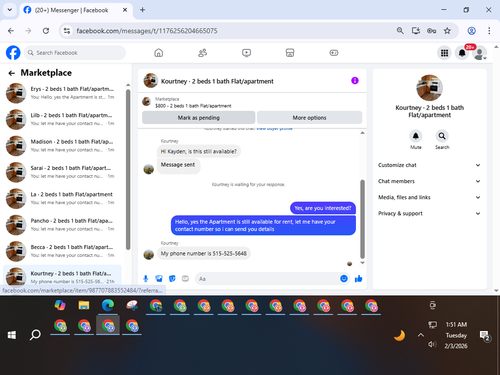Screen dimensions: 500x375
Task: Show hidden system tray icons chevron
Action: (421, 335)
